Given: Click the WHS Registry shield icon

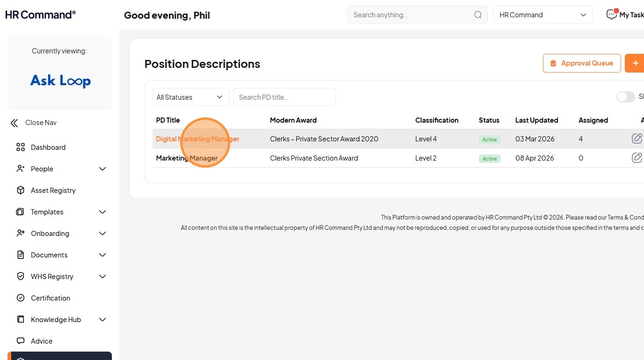Looking at the screenshot, I should coord(21,277).
